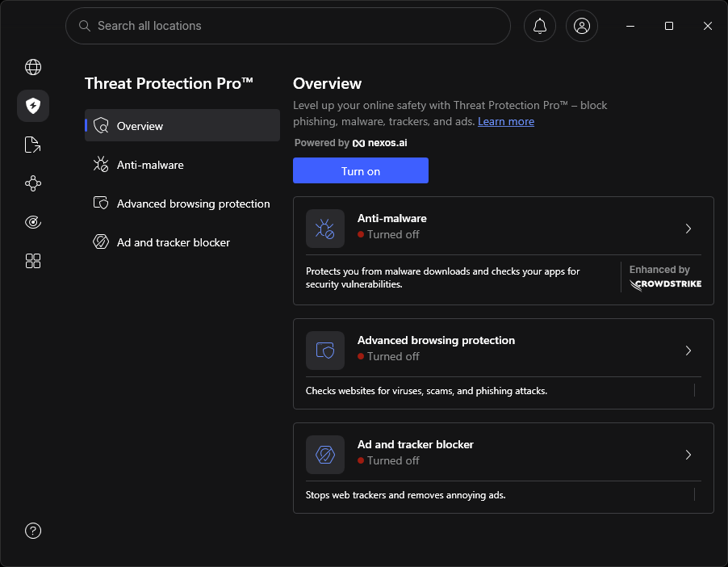Click the nexos.ai logo

point(380,143)
